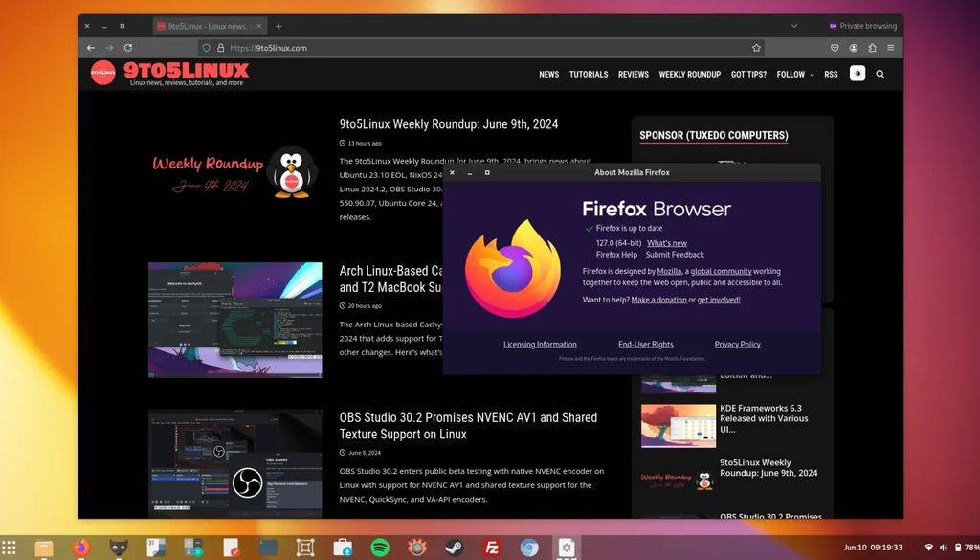Viewport: 980px width, 560px height.
Task: Toggle dark mode with the eye button
Action: point(857,74)
